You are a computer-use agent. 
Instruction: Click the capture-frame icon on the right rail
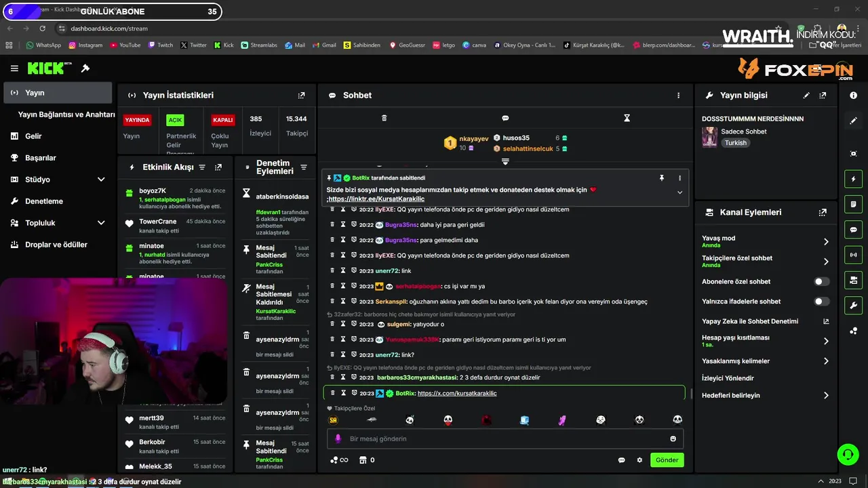853,154
